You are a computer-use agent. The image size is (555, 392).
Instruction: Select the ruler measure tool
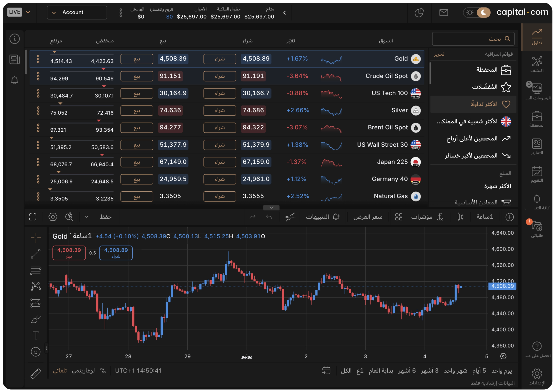point(36,373)
